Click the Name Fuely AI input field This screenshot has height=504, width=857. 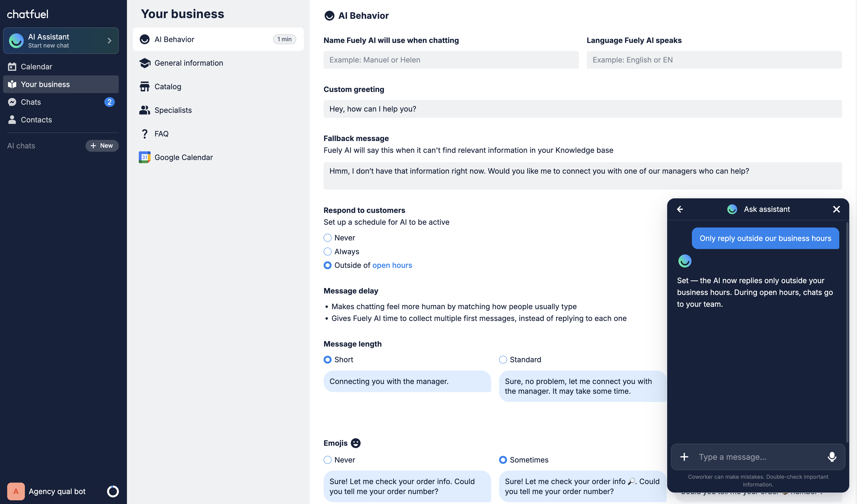click(451, 60)
